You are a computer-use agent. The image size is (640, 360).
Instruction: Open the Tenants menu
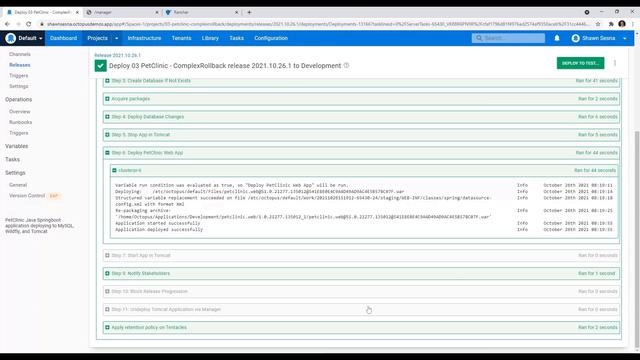click(181, 38)
